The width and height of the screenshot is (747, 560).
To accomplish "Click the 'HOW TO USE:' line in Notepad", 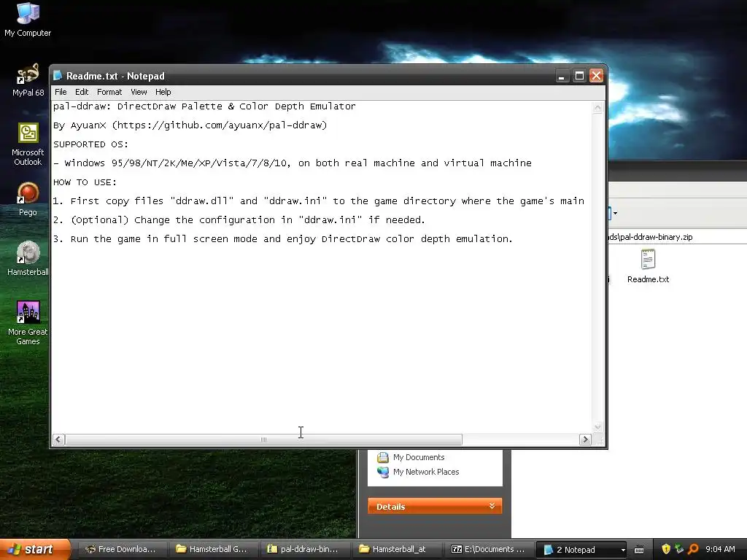I will 85,182.
